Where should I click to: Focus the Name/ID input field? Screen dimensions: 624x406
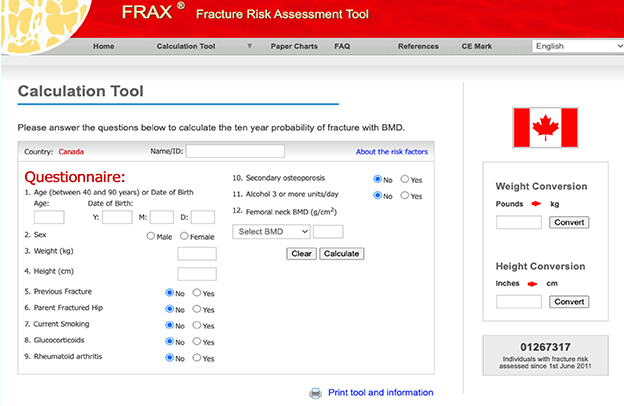pos(235,151)
